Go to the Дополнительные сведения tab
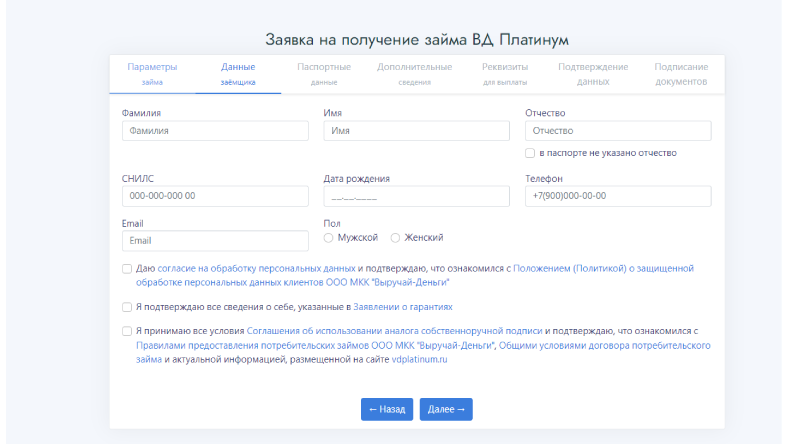The height and width of the screenshot is (444, 788). point(415,74)
